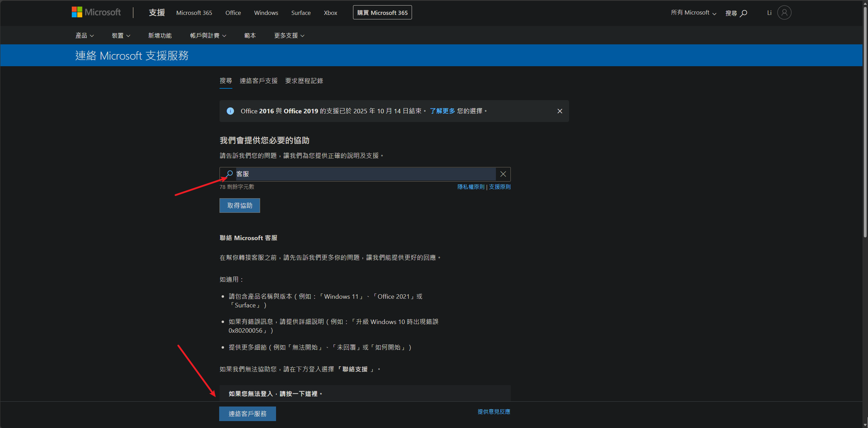Screen dimensions: 868x428
Task: Click the 購買 Microsoft 365 button
Action: click(x=382, y=13)
